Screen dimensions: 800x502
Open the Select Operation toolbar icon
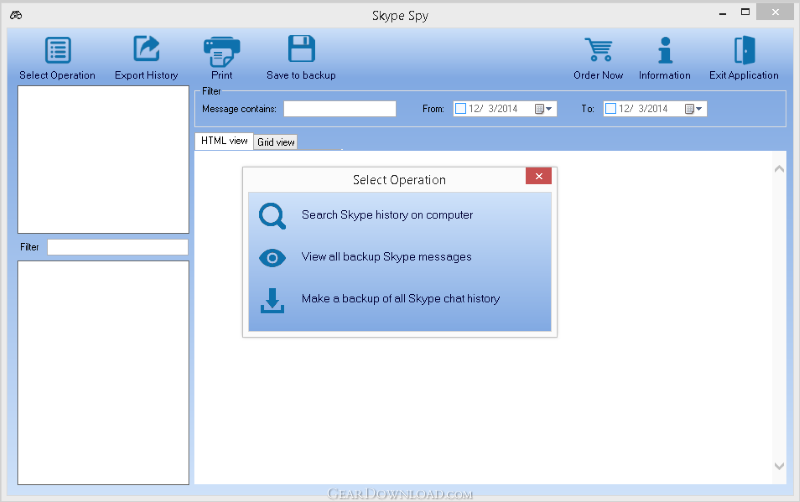point(58,50)
